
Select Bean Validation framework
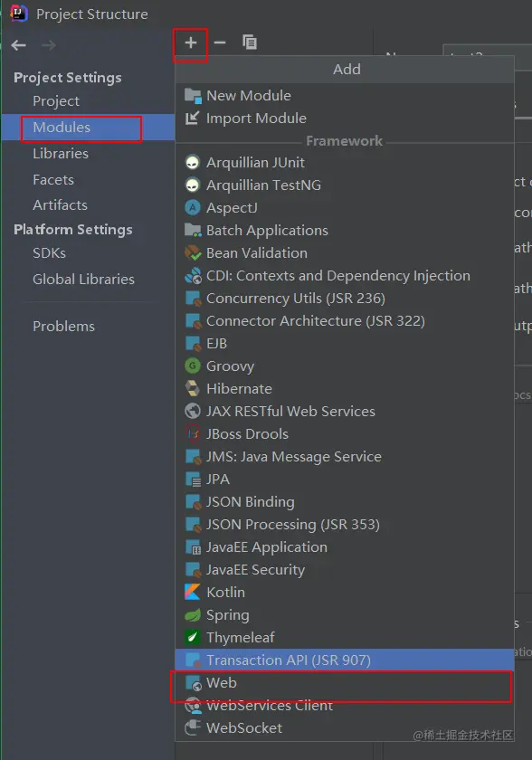(x=345, y=252)
